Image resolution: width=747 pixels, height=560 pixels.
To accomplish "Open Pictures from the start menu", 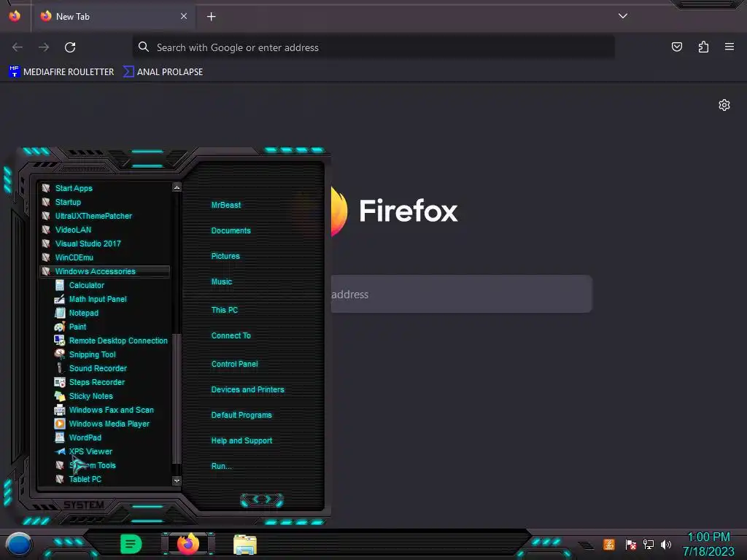I will click(225, 256).
